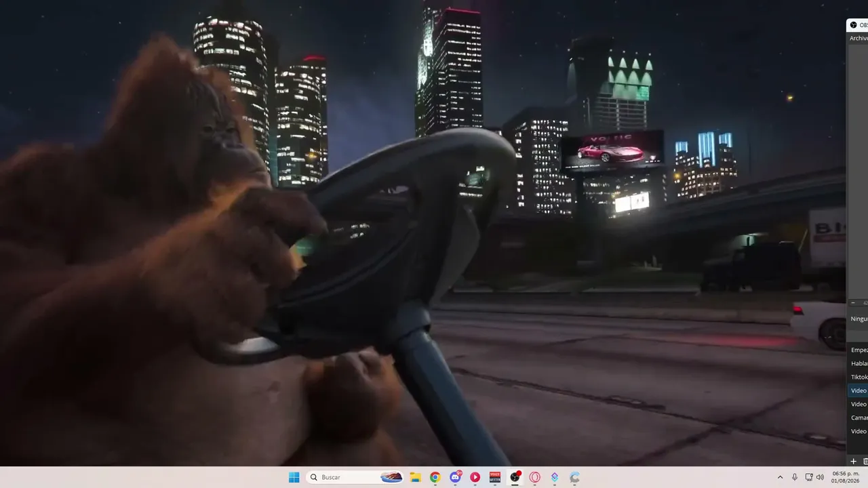Image resolution: width=868 pixels, height=488 pixels.
Task: Open the volume control tray icon
Action: pos(820,477)
